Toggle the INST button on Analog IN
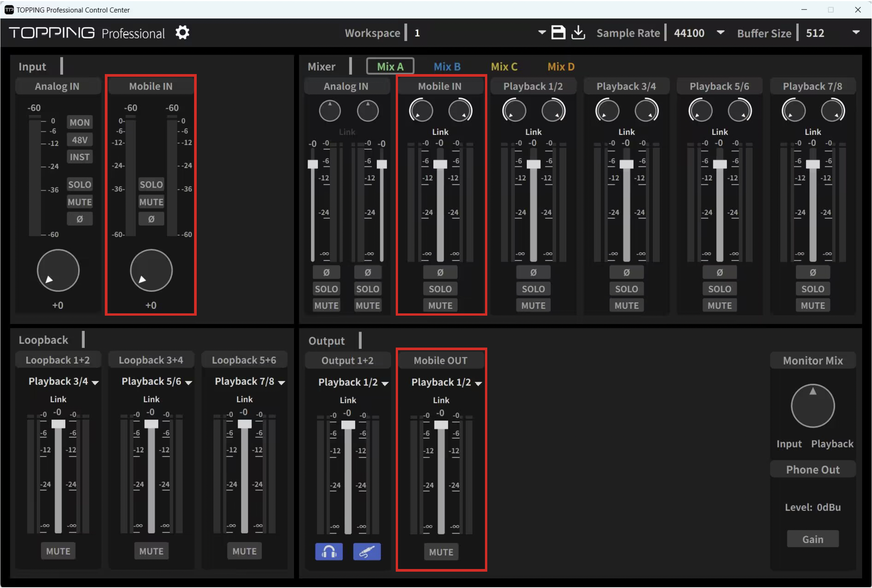The width and height of the screenshot is (872, 588). click(x=79, y=157)
